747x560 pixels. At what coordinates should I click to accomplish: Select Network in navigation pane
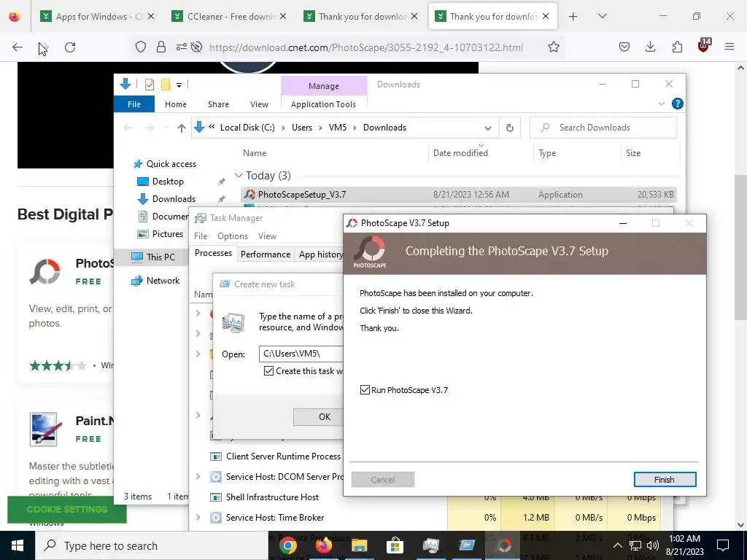156,281
